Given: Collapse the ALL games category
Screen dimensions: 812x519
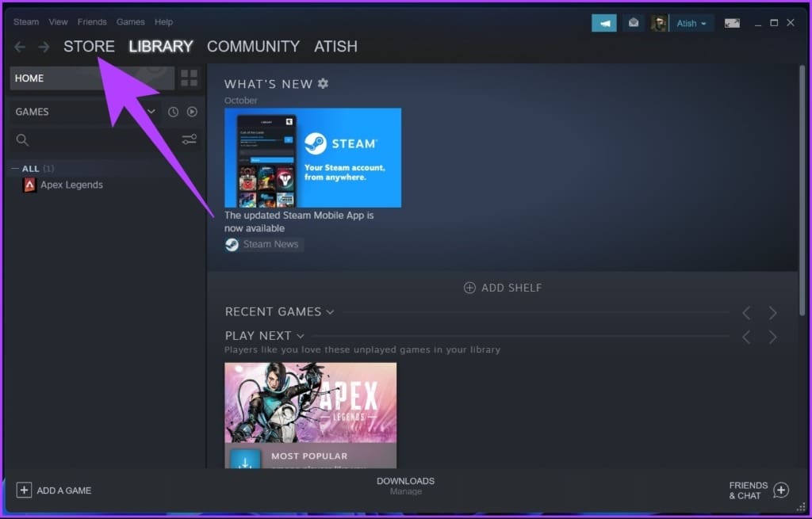Looking at the screenshot, I should click(x=14, y=169).
